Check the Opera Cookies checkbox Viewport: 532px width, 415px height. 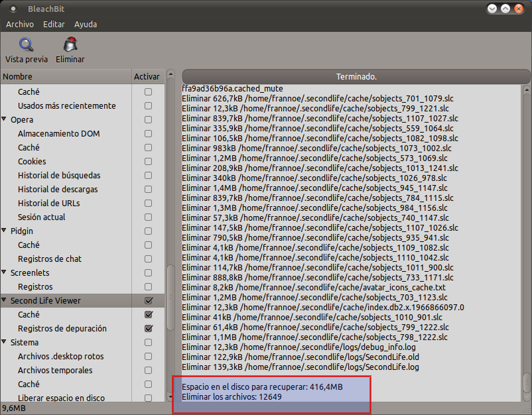point(148,161)
